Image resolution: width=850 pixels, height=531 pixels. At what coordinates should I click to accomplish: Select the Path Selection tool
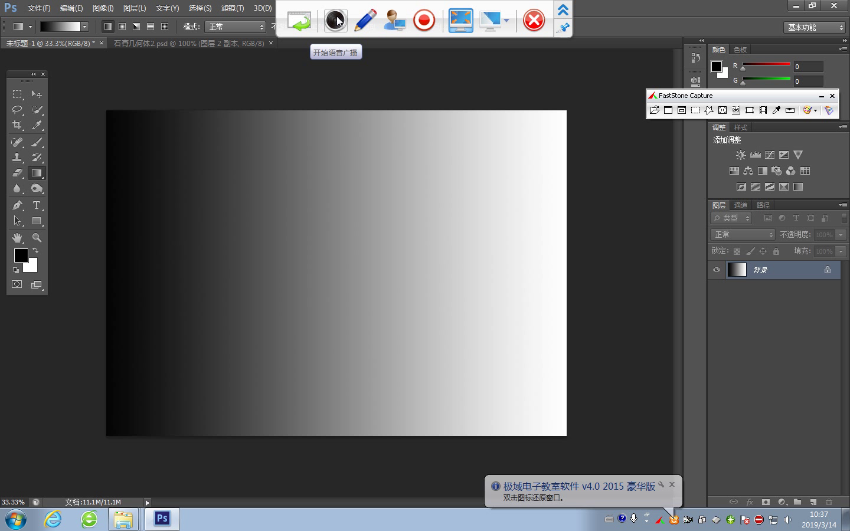click(17, 221)
